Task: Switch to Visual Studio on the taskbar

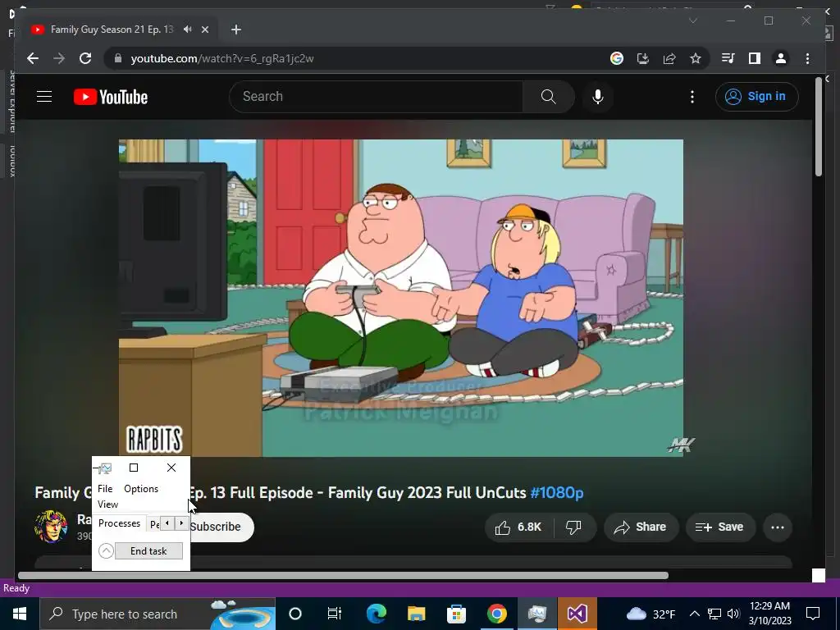Action: click(x=577, y=614)
